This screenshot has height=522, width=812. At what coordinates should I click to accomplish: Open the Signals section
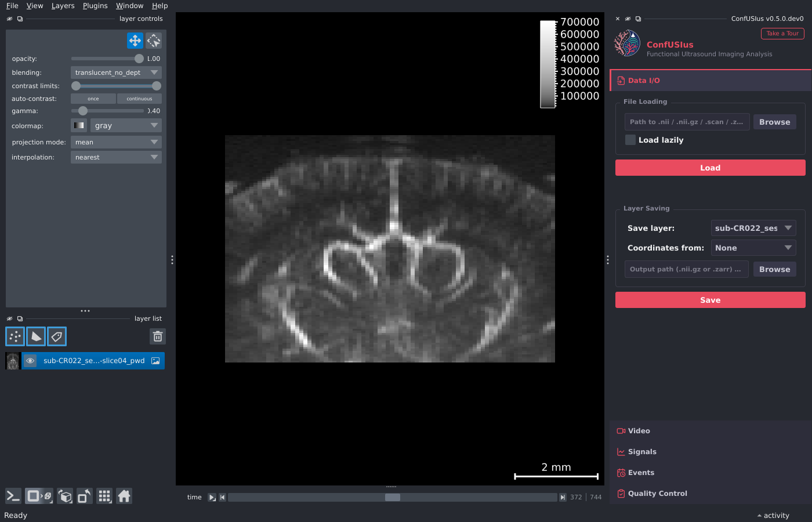coord(710,452)
